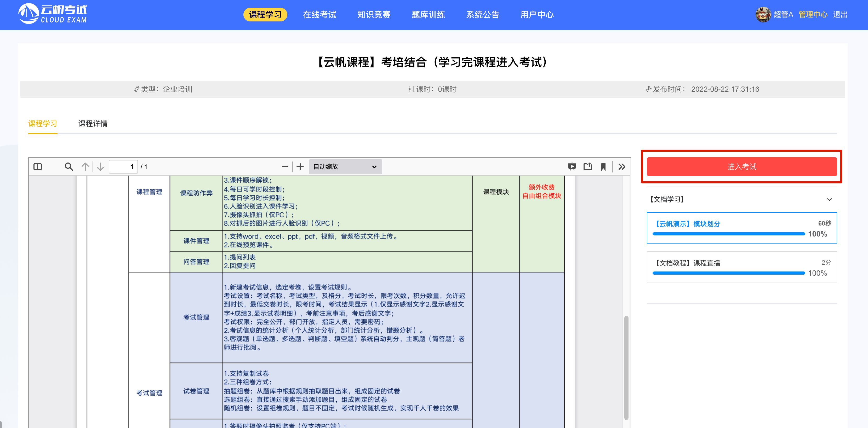This screenshot has height=428, width=868.
Task: Switch the PDF to presentation mode
Action: coord(572,167)
